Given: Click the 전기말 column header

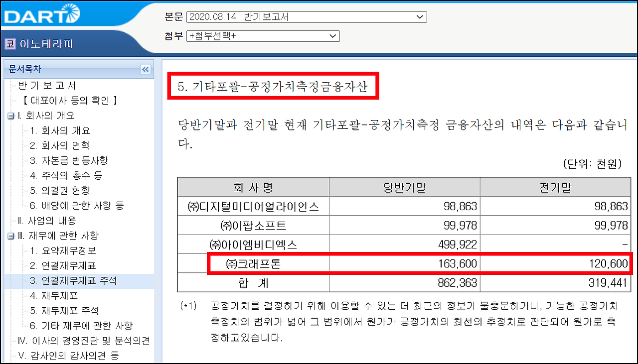Looking at the screenshot, I should click(x=556, y=188).
